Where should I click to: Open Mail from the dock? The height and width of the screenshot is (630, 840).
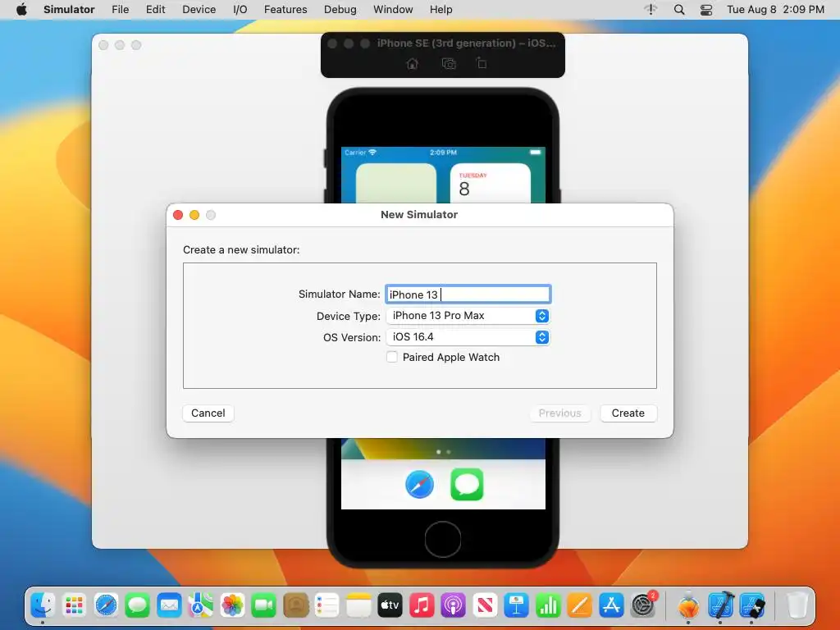coord(169,606)
